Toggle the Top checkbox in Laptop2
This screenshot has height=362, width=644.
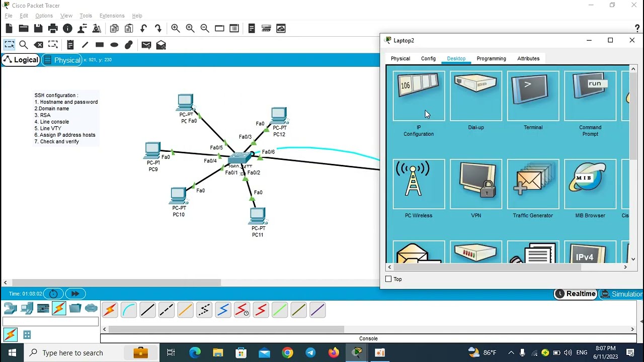tap(388, 279)
